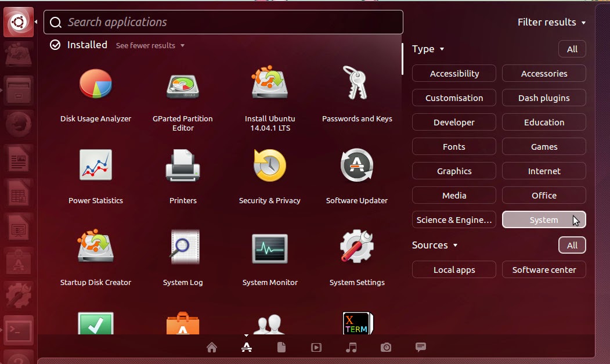Switch to the Files lens

tap(281, 347)
